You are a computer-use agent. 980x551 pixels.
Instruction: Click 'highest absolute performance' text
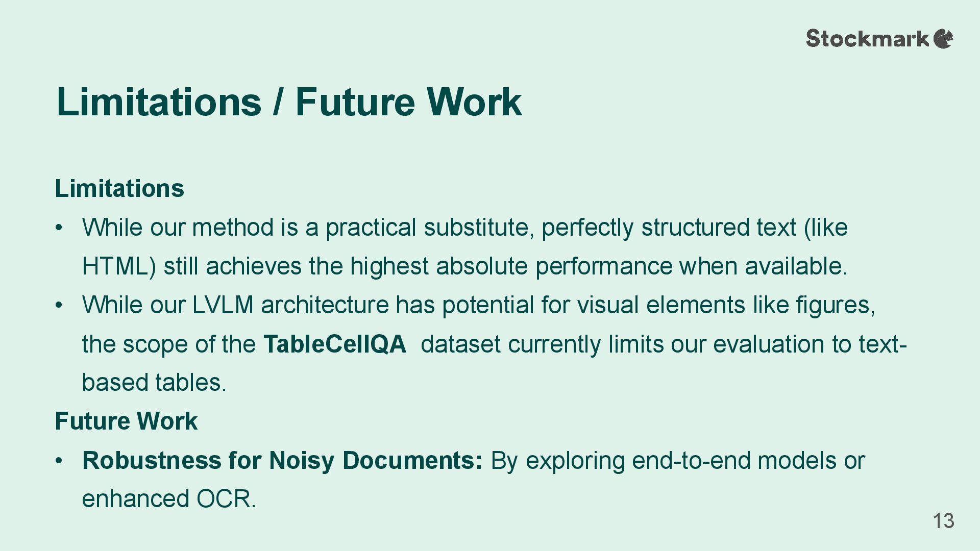pyautogui.click(x=512, y=266)
